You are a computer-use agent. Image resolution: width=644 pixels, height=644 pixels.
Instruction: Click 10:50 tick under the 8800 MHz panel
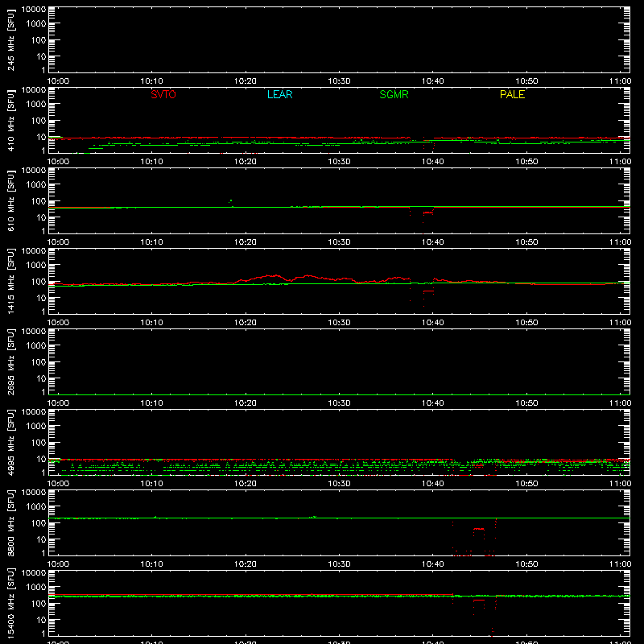point(526,564)
